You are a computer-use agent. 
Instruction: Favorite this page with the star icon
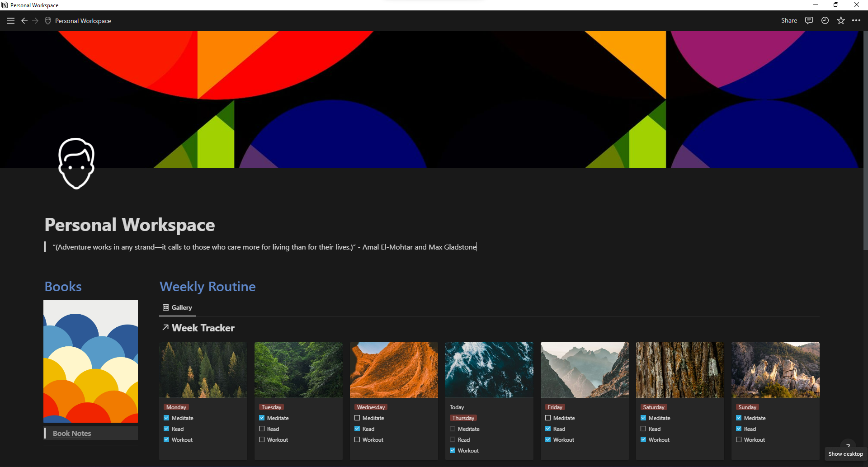pyautogui.click(x=841, y=20)
